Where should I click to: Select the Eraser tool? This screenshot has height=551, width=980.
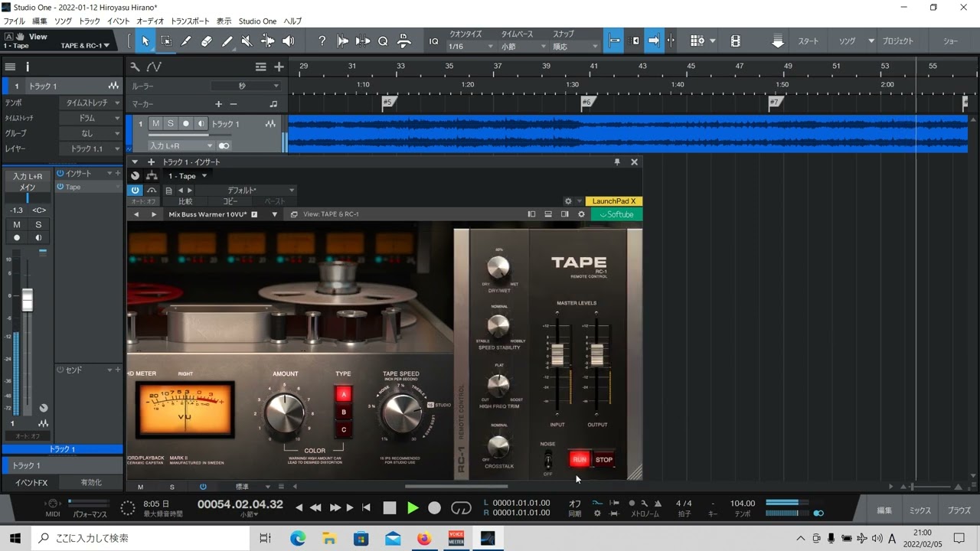(x=206, y=41)
